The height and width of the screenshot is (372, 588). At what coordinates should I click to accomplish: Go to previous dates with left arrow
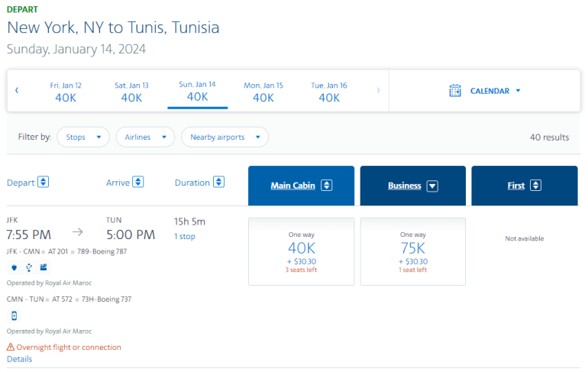17,91
